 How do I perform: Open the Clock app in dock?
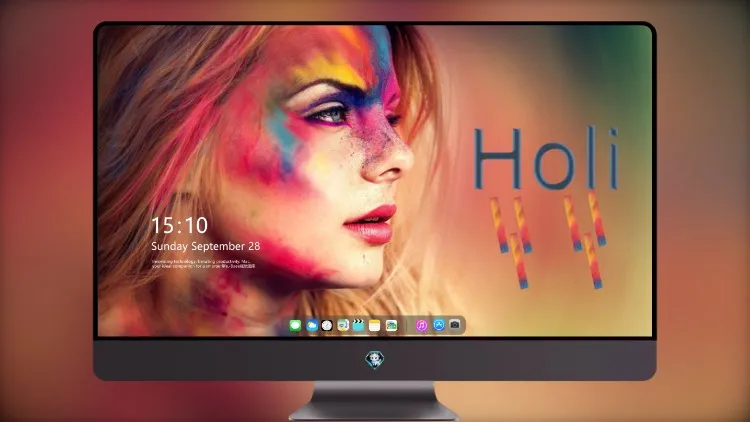(327, 326)
